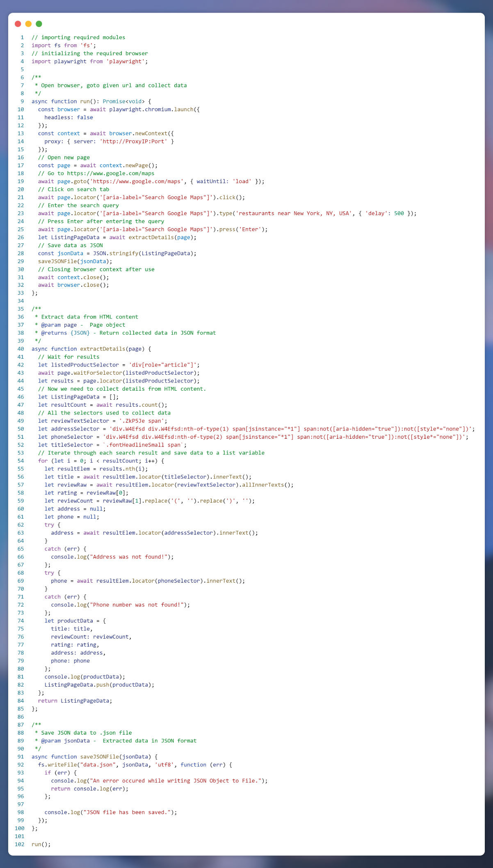Click the comment '// importing required modules'
The image size is (493, 868).
78,37
